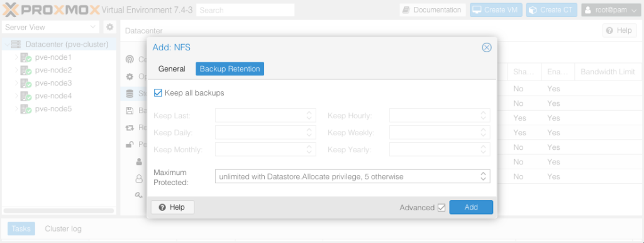Click the Backup floppy icon in menu

point(130,111)
